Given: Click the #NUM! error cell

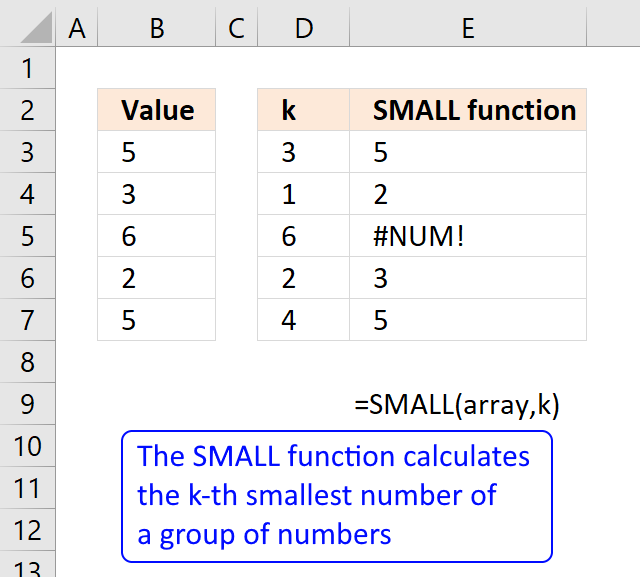Looking at the screenshot, I should [x=468, y=236].
